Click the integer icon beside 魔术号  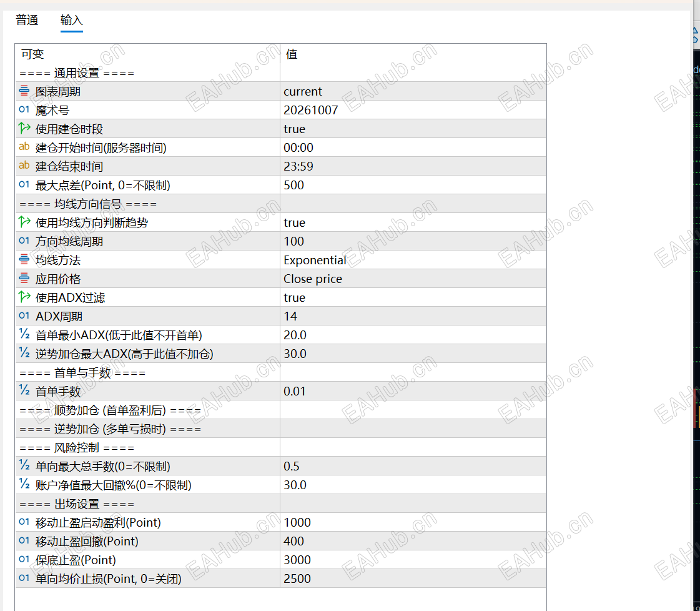(x=24, y=110)
